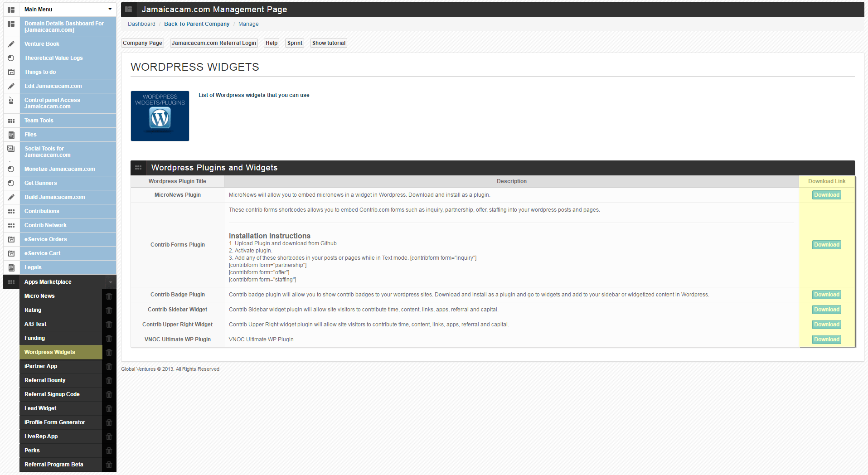
Task: Remove A/B Test app with trash icon
Action: click(x=109, y=324)
